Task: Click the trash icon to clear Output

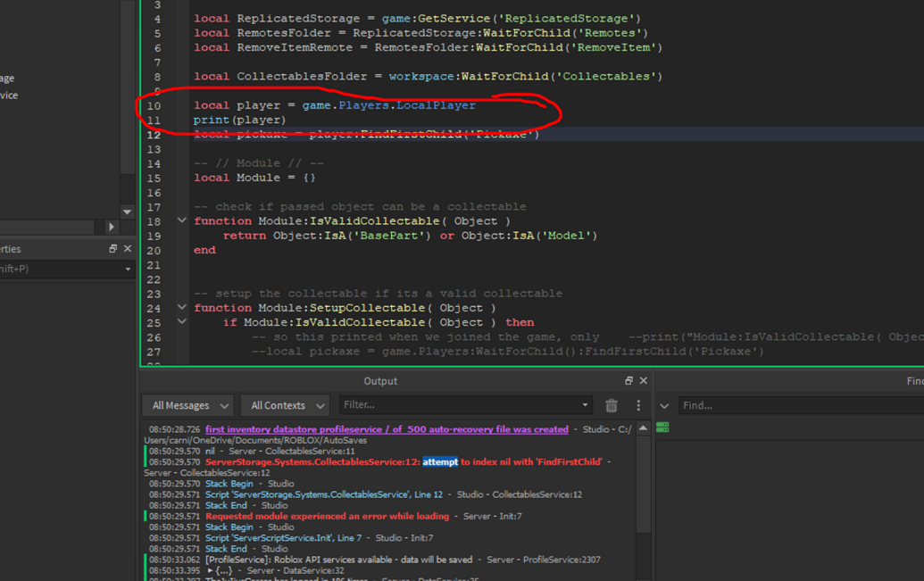Action: click(612, 406)
